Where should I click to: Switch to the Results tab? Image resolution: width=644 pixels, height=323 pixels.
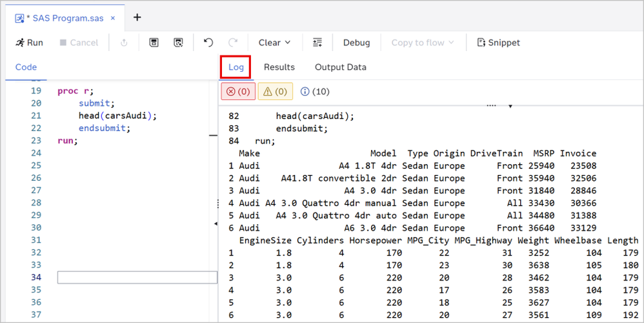(x=279, y=67)
